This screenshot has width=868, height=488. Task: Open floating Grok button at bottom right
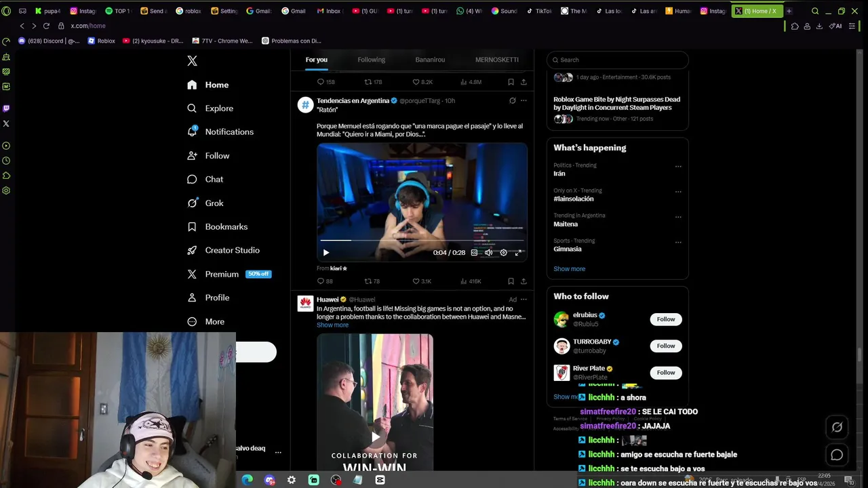[x=837, y=427]
